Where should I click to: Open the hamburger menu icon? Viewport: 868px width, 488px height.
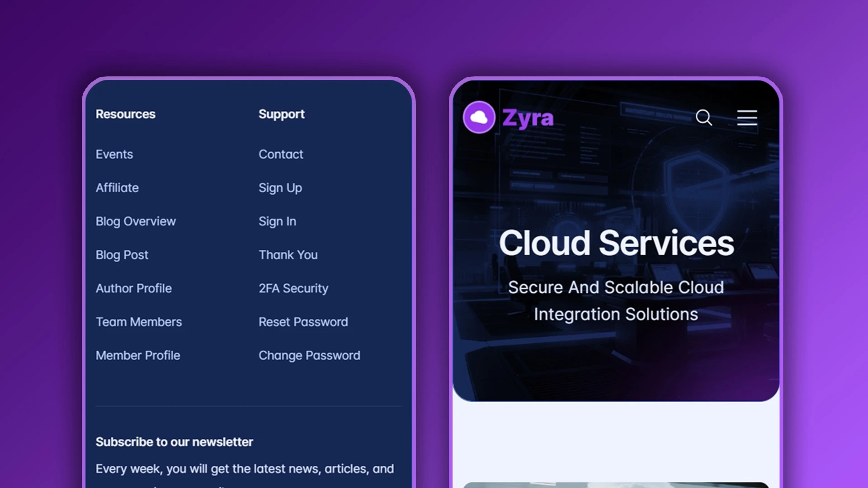click(747, 117)
